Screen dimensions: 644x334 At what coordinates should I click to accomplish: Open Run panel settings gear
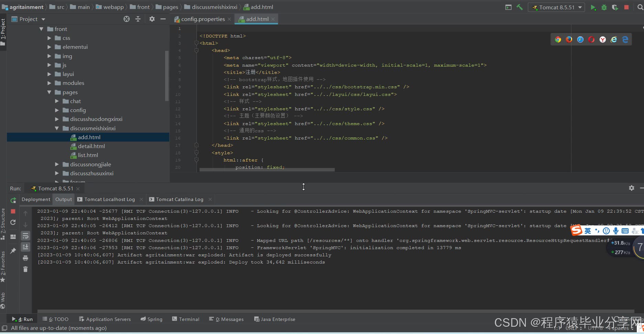point(632,188)
